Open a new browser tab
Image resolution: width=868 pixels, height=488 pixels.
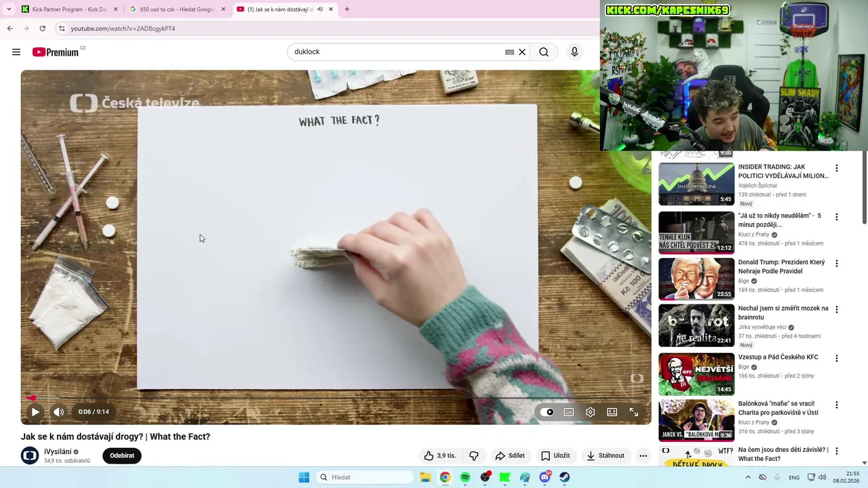[x=347, y=9]
